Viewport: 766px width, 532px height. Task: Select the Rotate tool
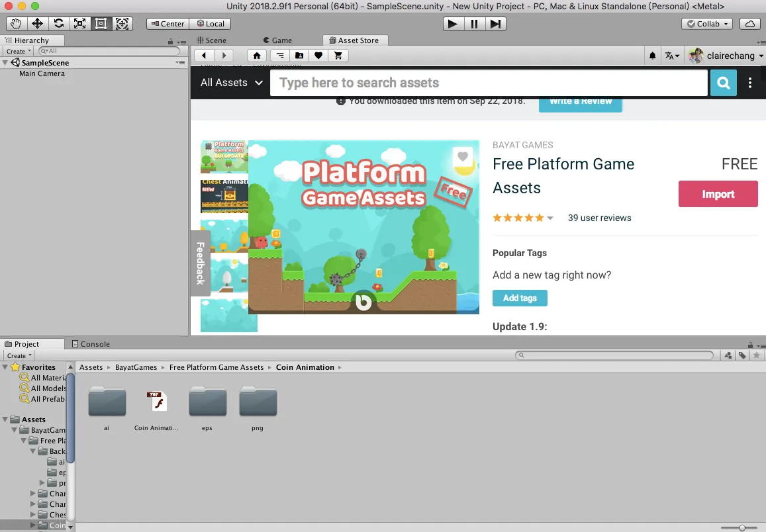pyautogui.click(x=59, y=23)
